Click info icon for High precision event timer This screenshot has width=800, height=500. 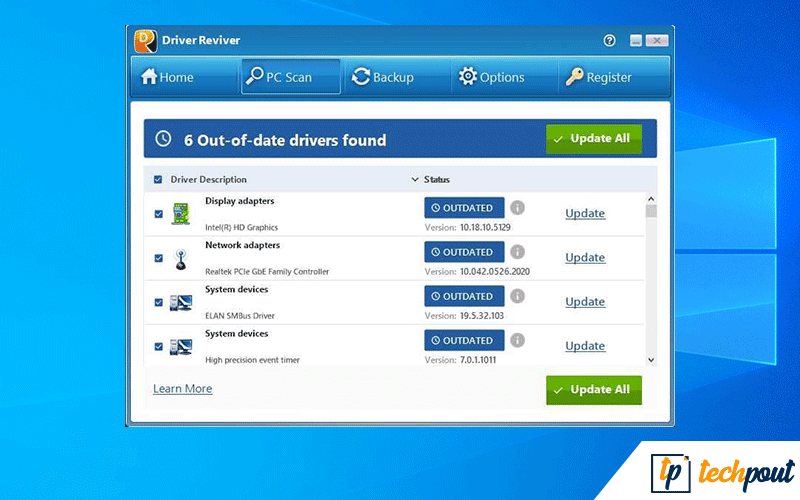(517, 340)
